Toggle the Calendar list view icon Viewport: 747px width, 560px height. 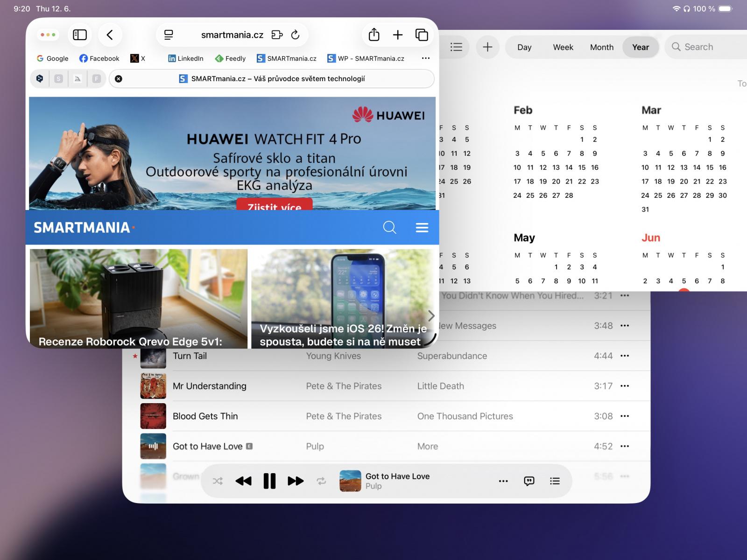[456, 47]
